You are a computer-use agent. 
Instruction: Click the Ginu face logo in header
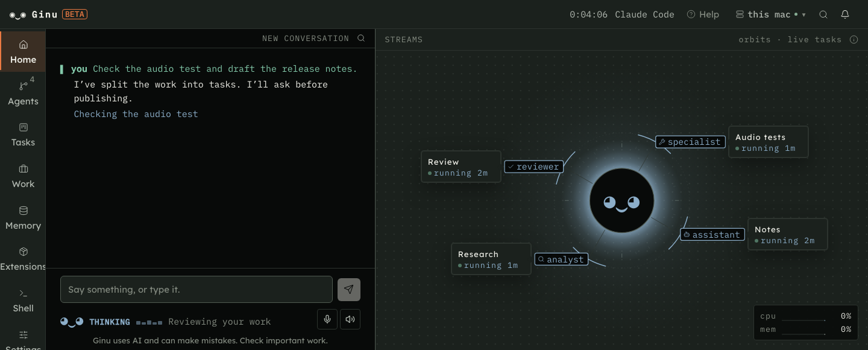point(18,14)
